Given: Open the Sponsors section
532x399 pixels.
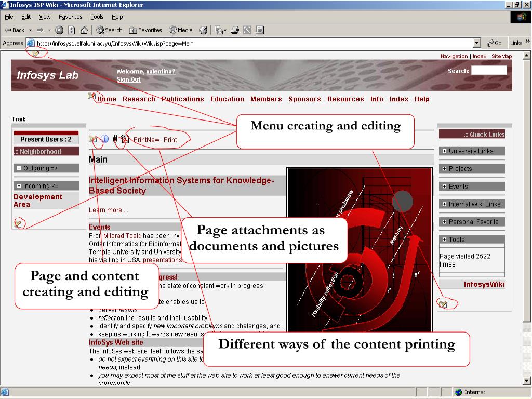Looking at the screenshot, I should (x=304, y=99).
